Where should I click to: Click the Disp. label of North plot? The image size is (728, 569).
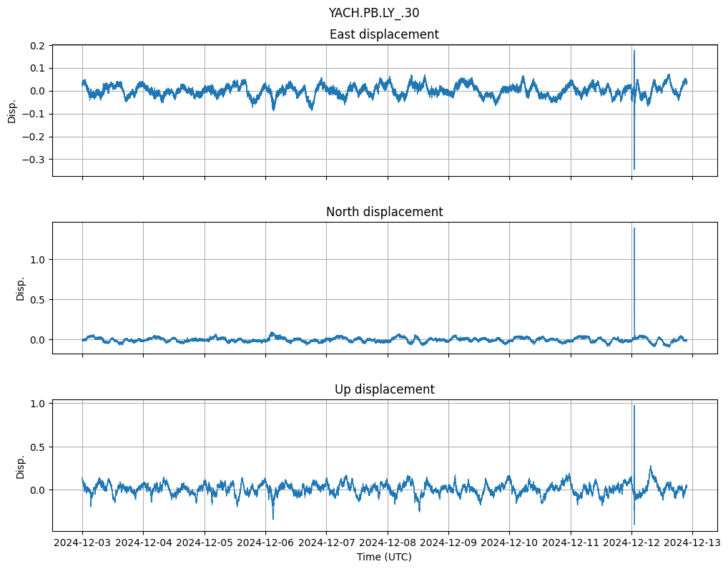21,288
